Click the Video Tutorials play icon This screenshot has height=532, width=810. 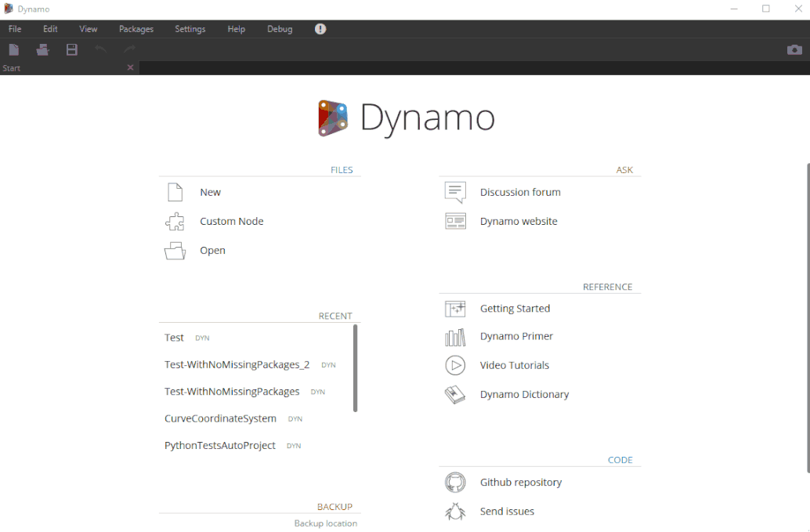(455, 365)
